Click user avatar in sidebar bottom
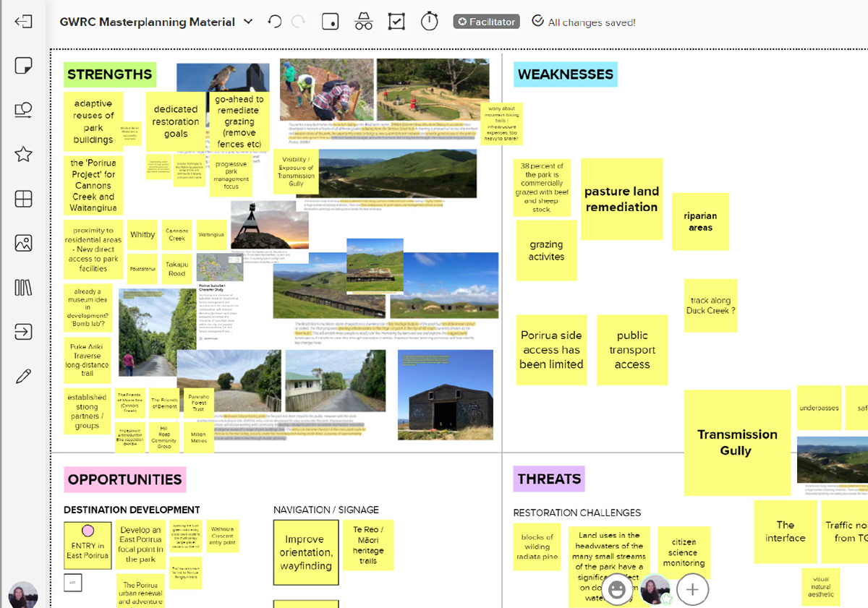Image resolution: width=868 pixels, height=608 pixels. pyautogui.click(x=22, y=595)
